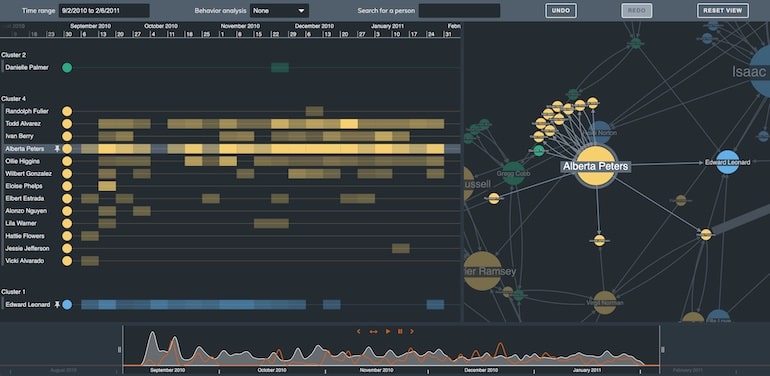Click Eloise Phelps's activity block in September

click(107, 186)
